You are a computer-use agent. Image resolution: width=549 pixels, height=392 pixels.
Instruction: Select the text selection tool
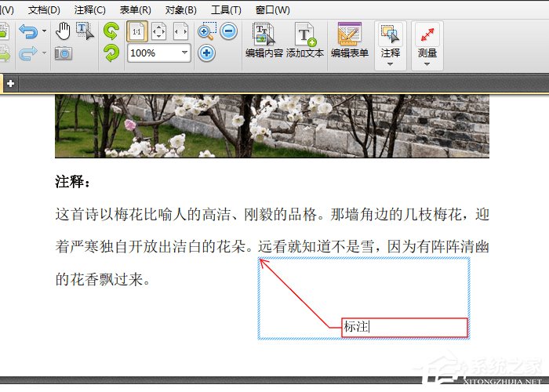tap(85, 31)
